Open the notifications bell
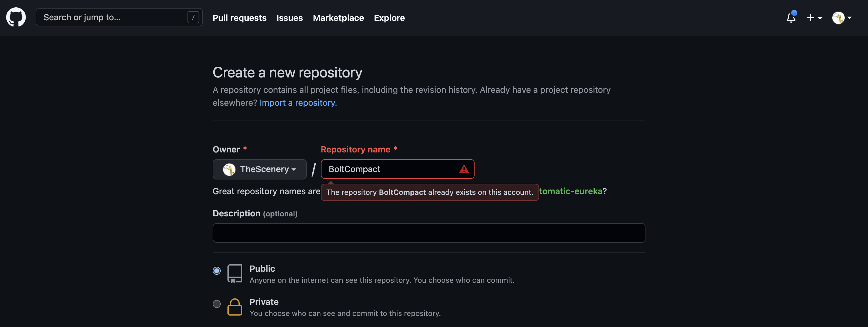The image size is (868, 327). point(791,18)
